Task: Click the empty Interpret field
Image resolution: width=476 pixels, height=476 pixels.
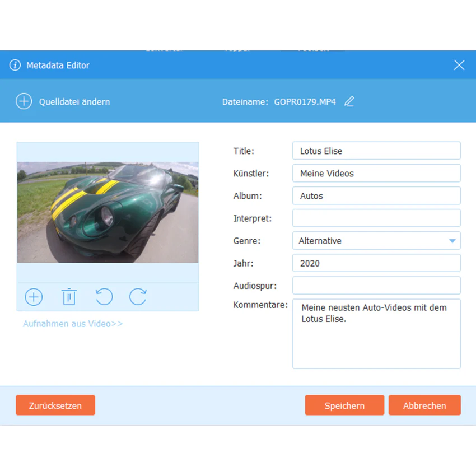Action: 376,218
